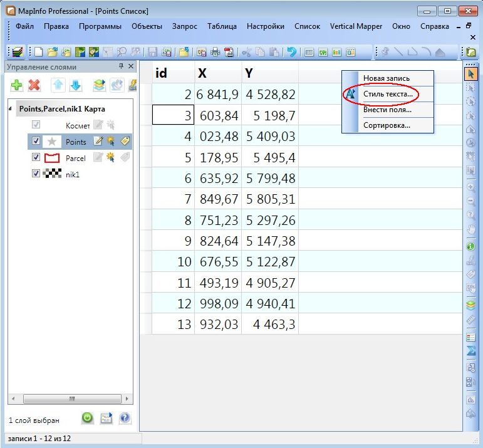Open the help question mark icon
The width and height of the screenshot is (483, 448).
(x=125, y=418)
